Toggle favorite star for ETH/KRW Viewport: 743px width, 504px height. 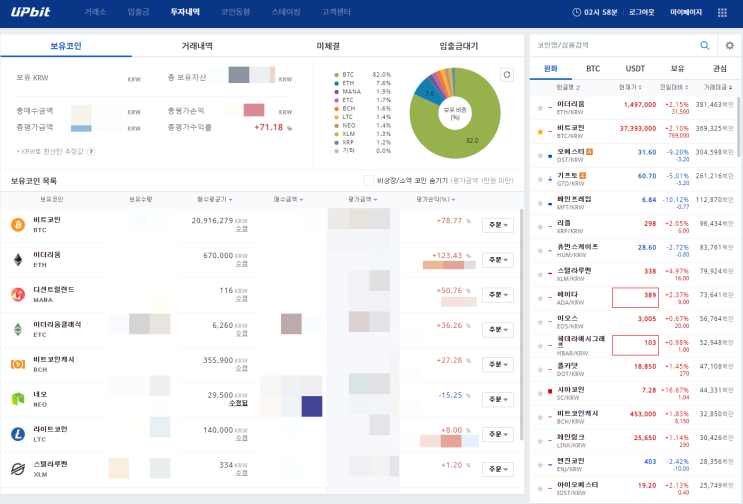click(540, 108)
